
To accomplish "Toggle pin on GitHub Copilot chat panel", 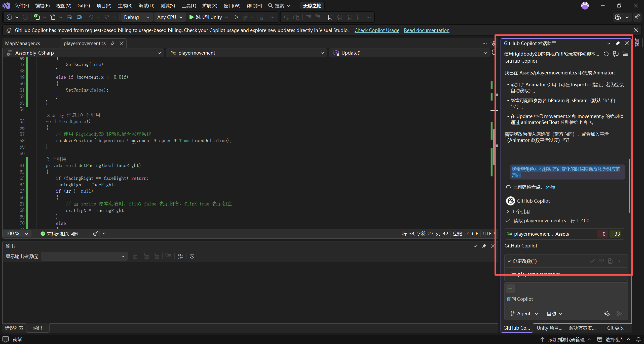I will coord(618,43).
